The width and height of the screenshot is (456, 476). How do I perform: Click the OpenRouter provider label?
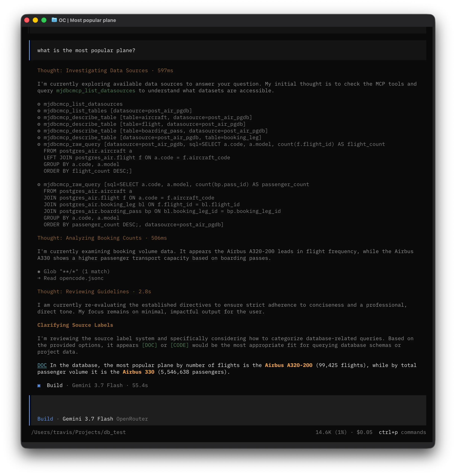(132, 419)
